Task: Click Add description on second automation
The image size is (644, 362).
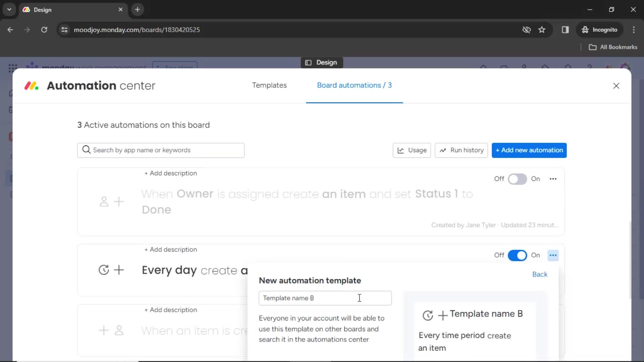Action: 171,249
